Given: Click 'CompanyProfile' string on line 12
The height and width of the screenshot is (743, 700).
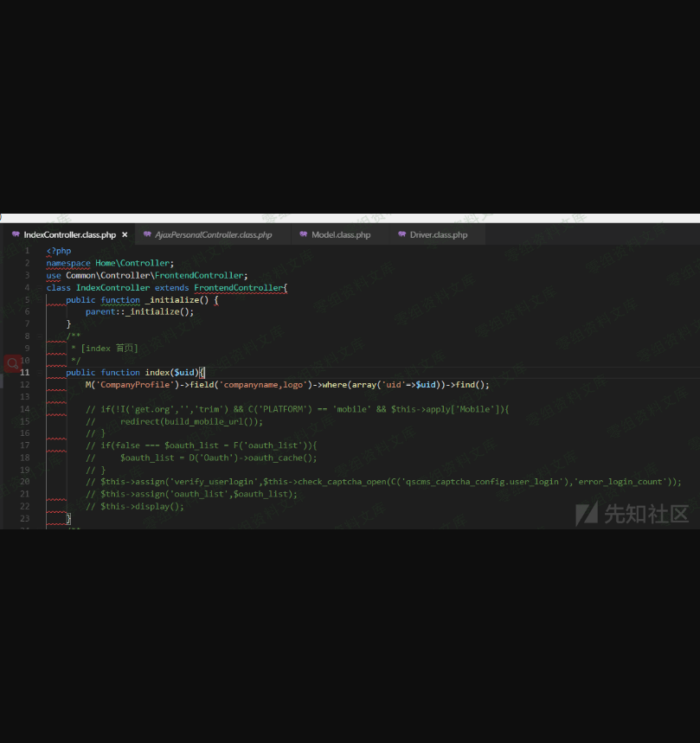Looking at the screenshot, I should 136,385.
